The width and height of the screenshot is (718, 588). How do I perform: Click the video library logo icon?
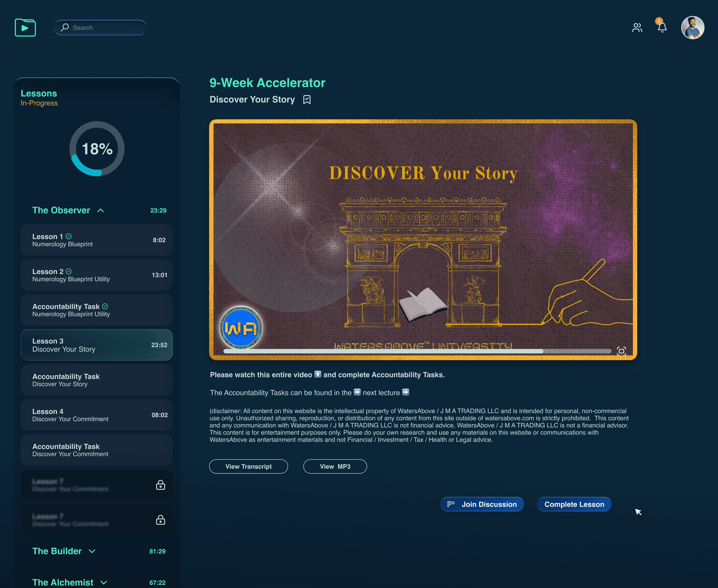pyautogui.click(x=25, y=27)
